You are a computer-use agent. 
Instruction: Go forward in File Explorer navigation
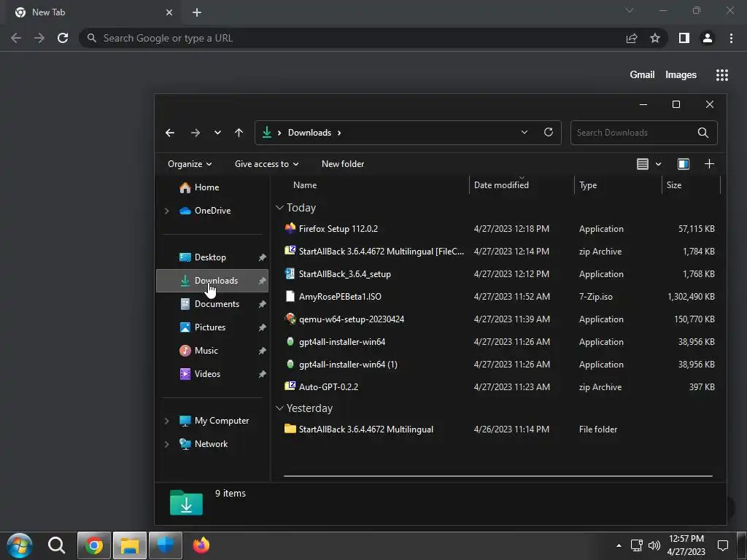(196, 133)
